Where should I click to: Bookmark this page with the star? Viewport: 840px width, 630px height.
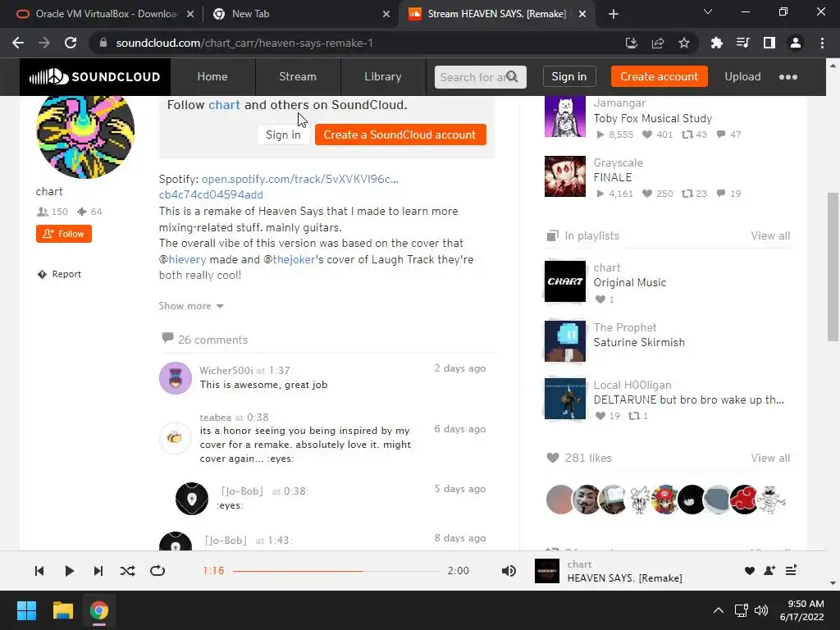(684, 43)
